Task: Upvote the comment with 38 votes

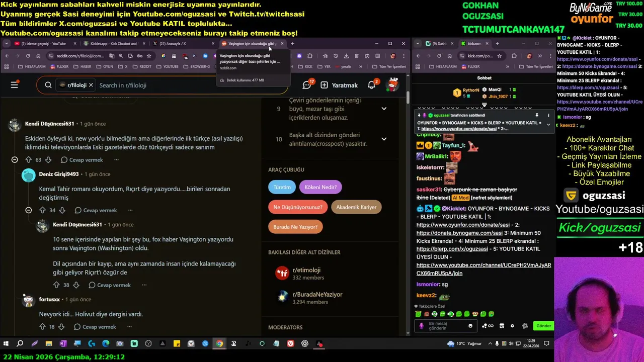Action: [56, 285]
